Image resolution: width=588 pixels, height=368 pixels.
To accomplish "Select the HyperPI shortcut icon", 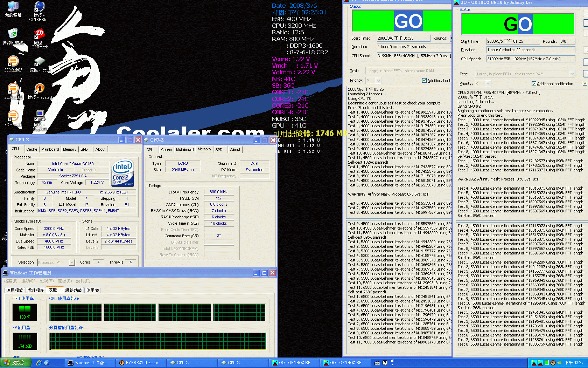I will (39, 120).
